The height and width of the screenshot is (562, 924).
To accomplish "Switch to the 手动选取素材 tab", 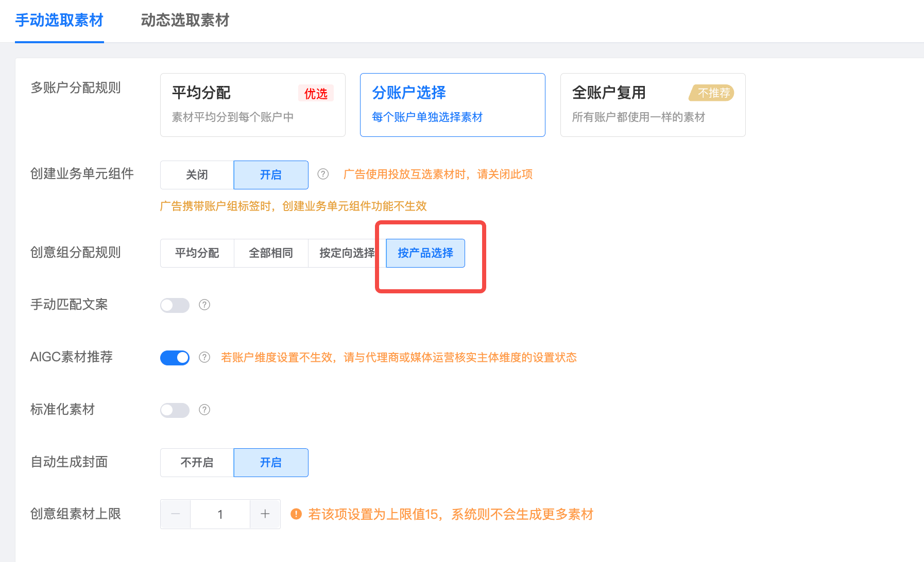I will click(59, 21).
